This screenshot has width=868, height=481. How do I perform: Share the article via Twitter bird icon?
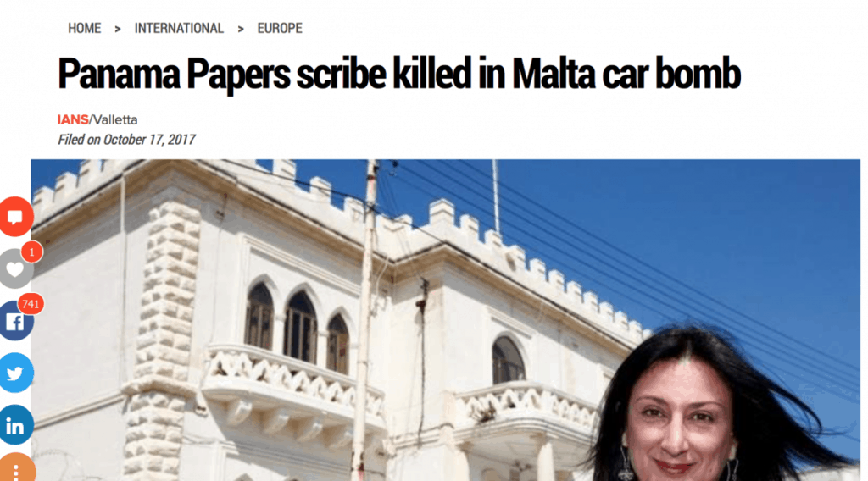(15, 373)
